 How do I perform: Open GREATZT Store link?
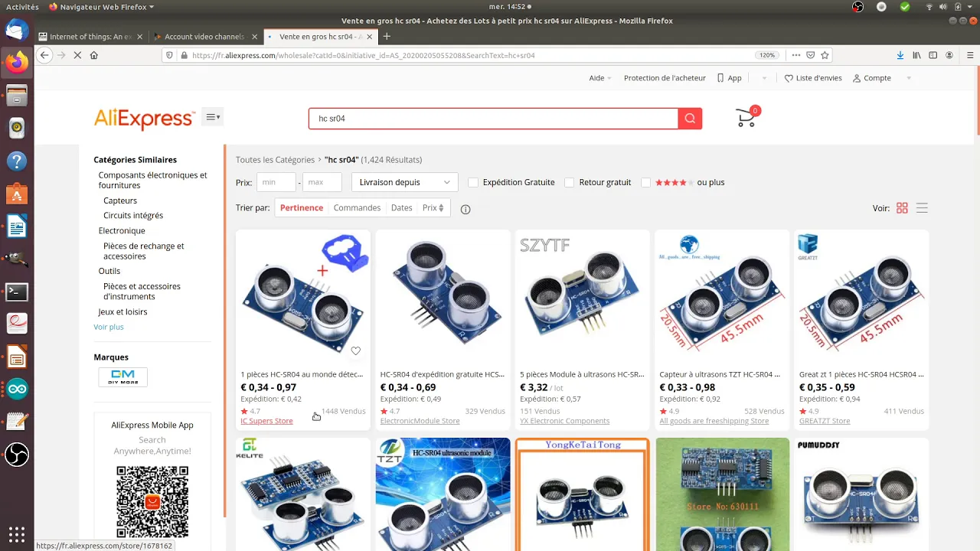825,421
